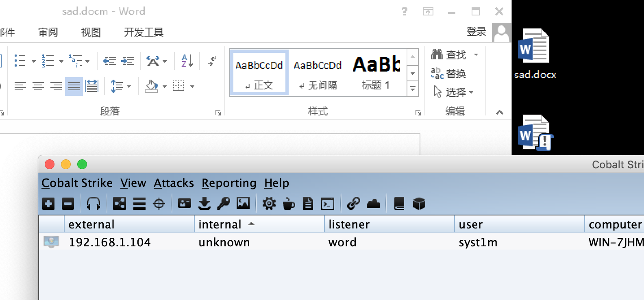Viewport: 644px width, 300px height.
Task: Switch to pivot graph view icon
Action: coord(119,203)
